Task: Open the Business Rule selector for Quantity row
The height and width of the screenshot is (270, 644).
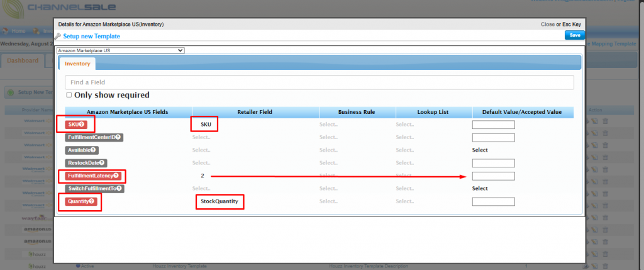Action: click(328, 201)
